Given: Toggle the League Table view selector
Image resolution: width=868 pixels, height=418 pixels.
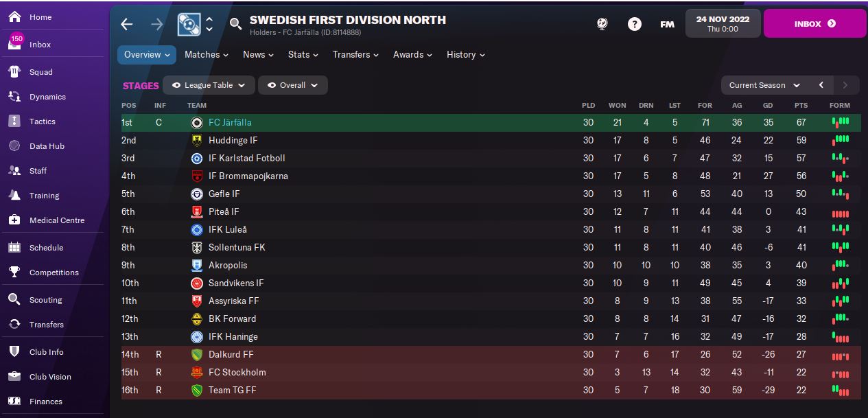Looking at the screenshot, I should tap(209, 85).
